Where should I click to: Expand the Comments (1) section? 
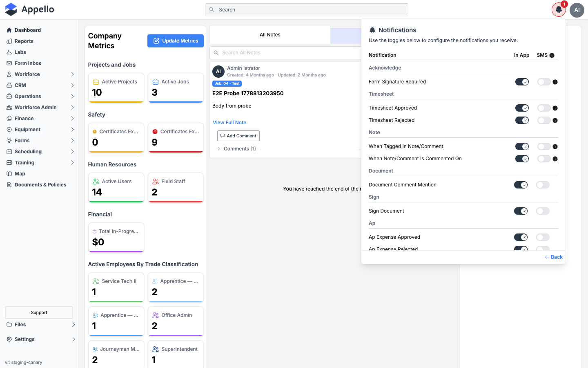pos(219,149)
